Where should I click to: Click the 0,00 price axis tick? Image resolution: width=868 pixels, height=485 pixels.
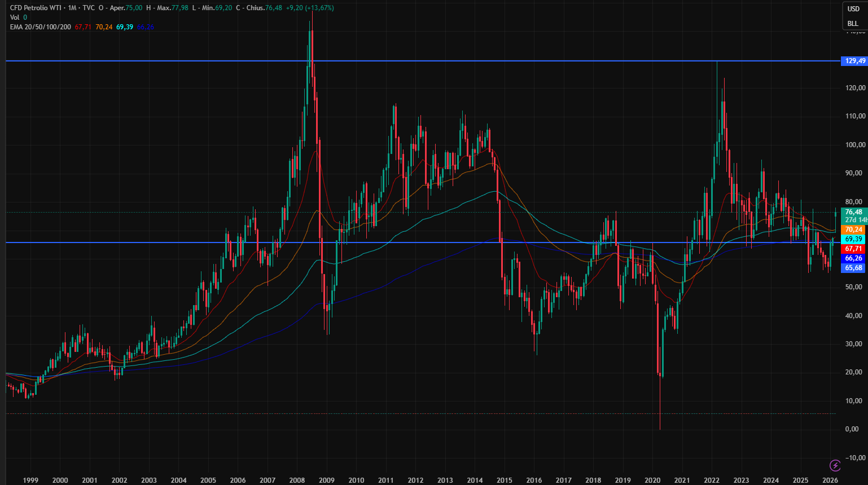coord(853,429)
